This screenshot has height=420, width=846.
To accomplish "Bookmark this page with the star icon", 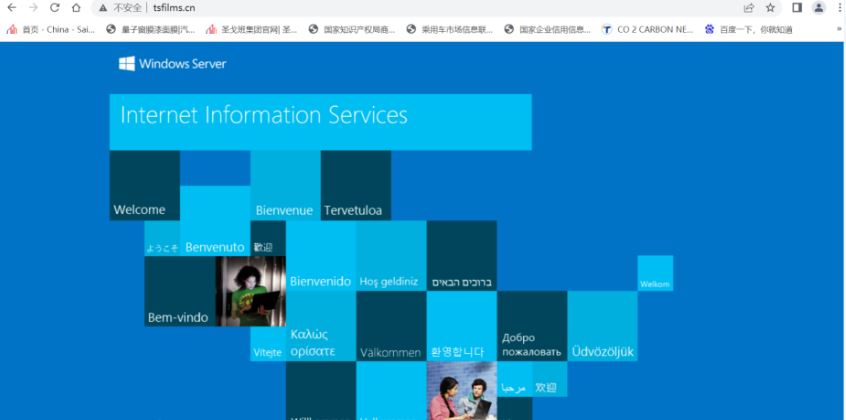I will pyautogui.click(x=770, y=8).
